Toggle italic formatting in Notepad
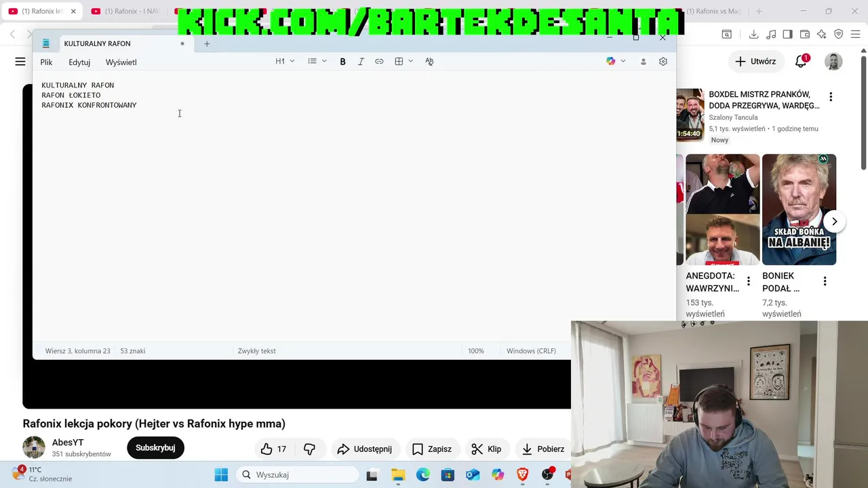Viewport: 868px width, 488px height. coord(361,62)
